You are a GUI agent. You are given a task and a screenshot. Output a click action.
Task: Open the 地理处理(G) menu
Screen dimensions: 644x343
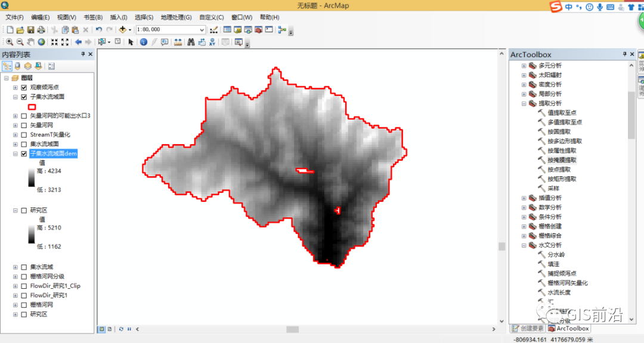pos(176,17)
